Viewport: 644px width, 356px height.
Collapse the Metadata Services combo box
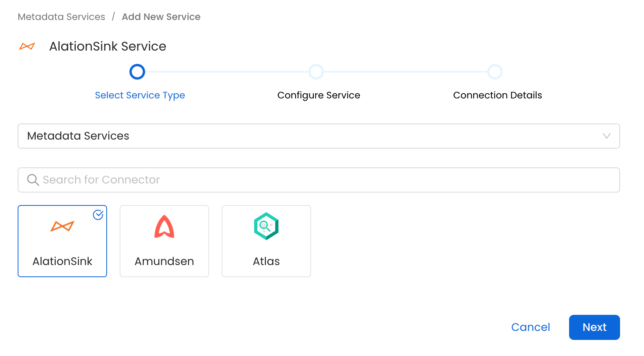pos(607,136)
